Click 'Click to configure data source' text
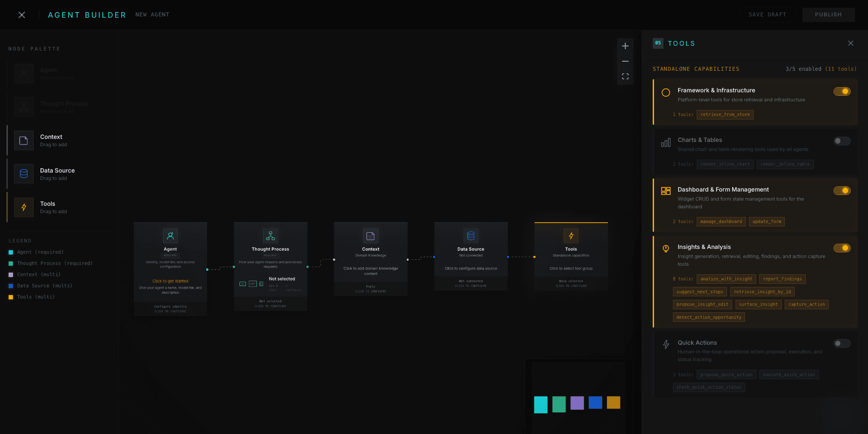 click(x=471, y=268)
